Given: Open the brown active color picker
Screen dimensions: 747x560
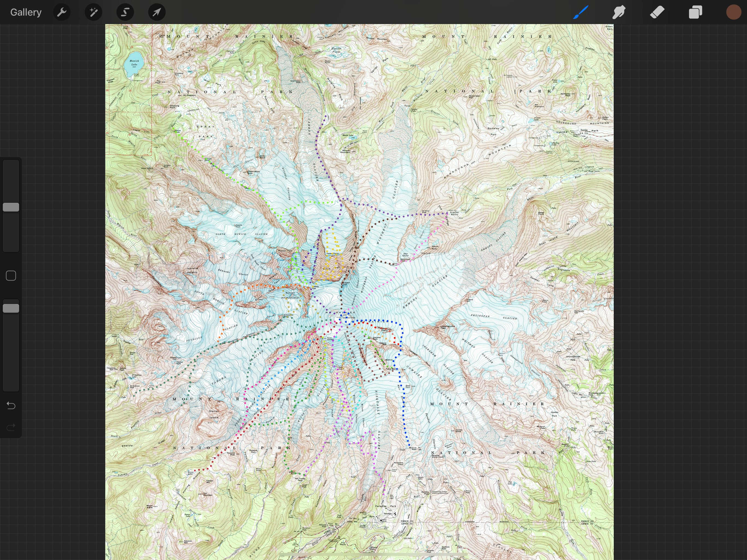Looking at the screenshot, I should pyautogui.click(x=734, y=12).
